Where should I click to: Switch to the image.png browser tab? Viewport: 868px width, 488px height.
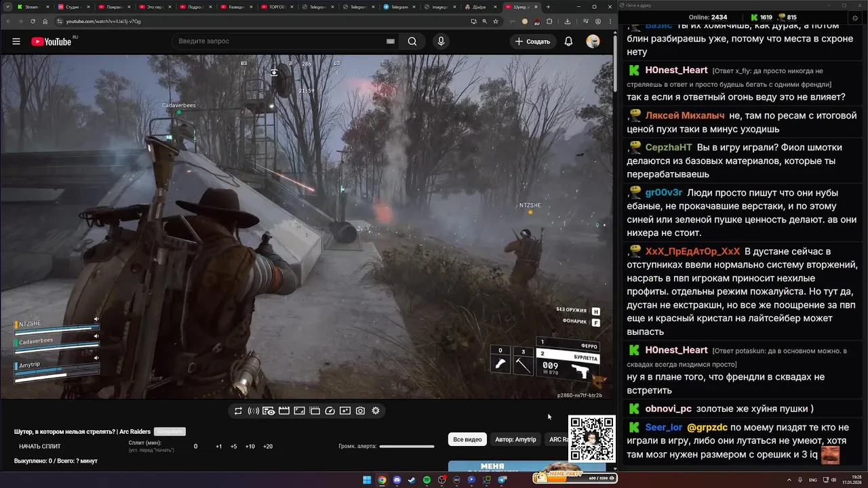click(440, 7)
